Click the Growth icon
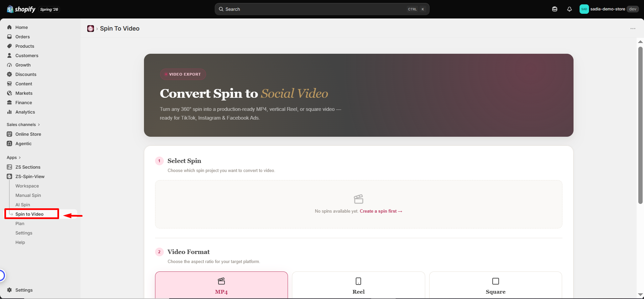 point(9,65)
